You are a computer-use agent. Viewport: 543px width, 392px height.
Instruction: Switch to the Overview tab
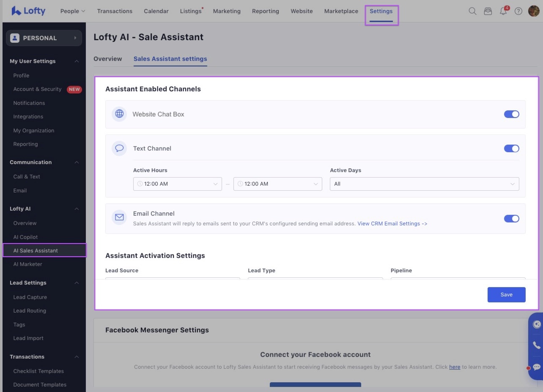point(107,59)
